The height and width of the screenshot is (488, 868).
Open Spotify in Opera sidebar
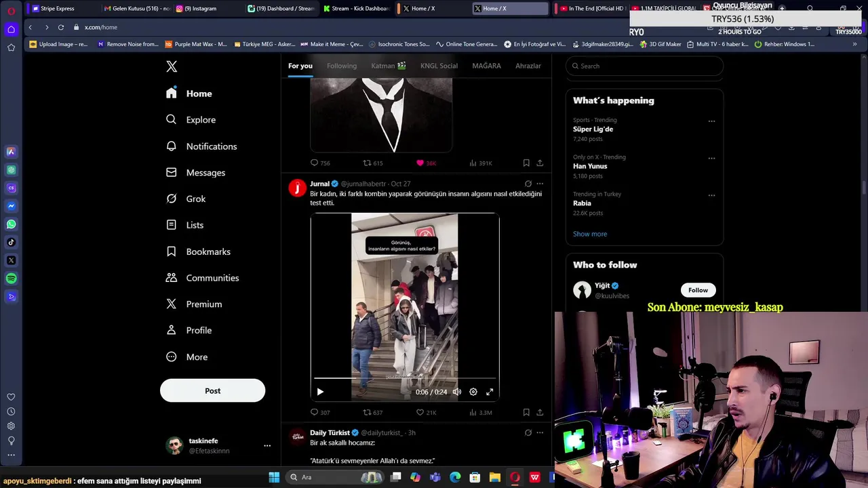(12, 279)
